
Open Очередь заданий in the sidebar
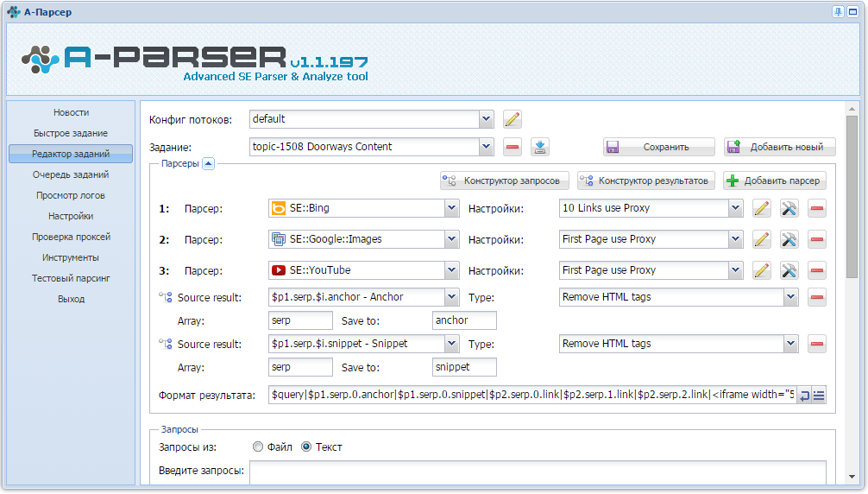[x=71, y=174]
